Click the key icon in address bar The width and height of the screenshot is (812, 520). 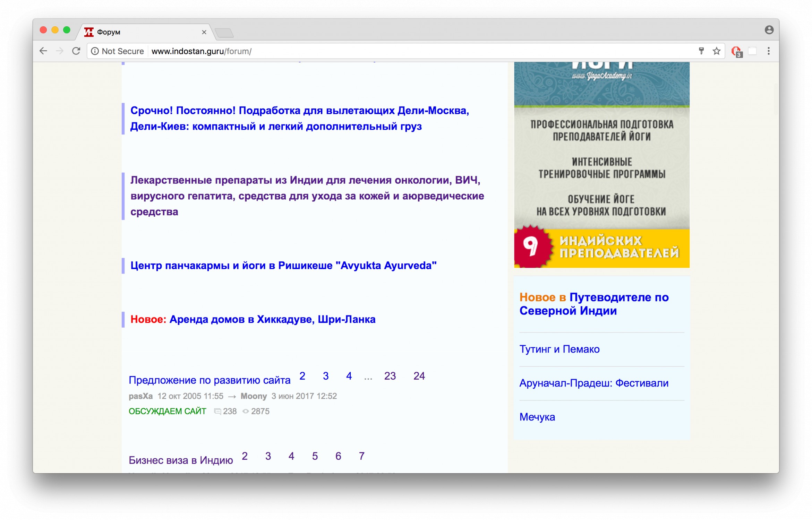point(701,51)
